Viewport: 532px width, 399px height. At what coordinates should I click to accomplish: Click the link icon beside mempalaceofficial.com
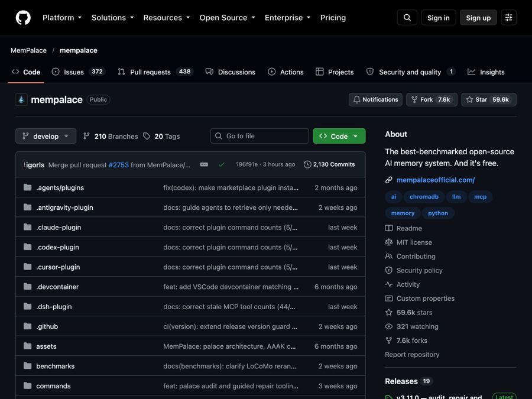389,180
